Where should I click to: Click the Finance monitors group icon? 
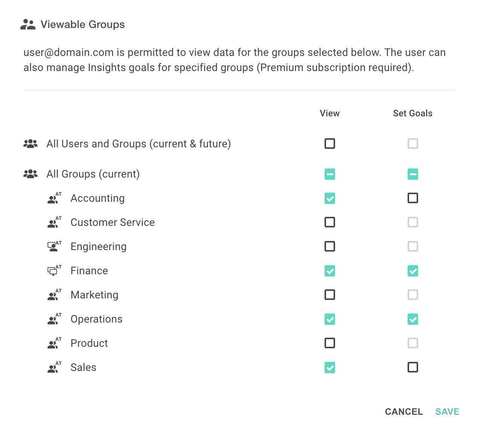54,270
